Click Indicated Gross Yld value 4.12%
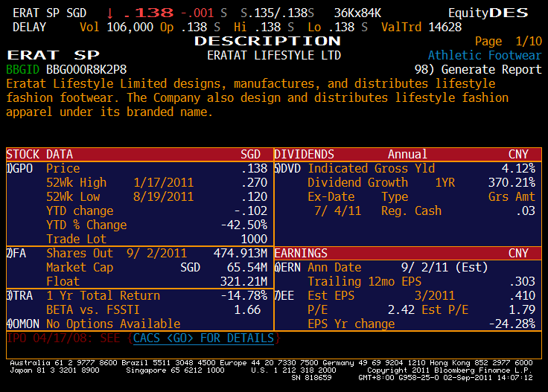Viewport: 548px width, 392px height. 519,169
